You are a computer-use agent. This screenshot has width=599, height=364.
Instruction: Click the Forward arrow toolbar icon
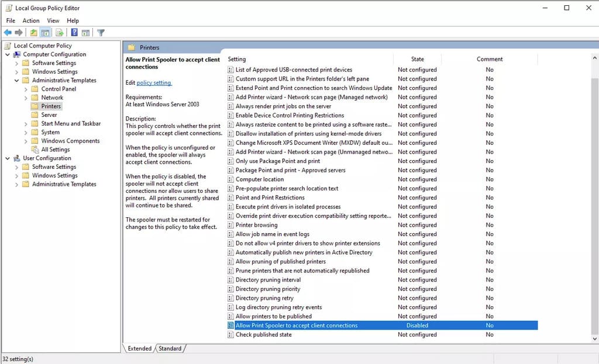coord(18,33)
